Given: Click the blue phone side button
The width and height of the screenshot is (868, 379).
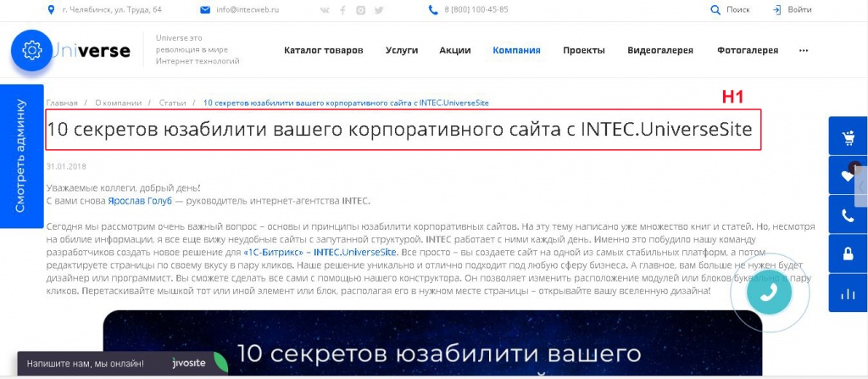Looking at the screenshot, I should [x=848, y=215].
